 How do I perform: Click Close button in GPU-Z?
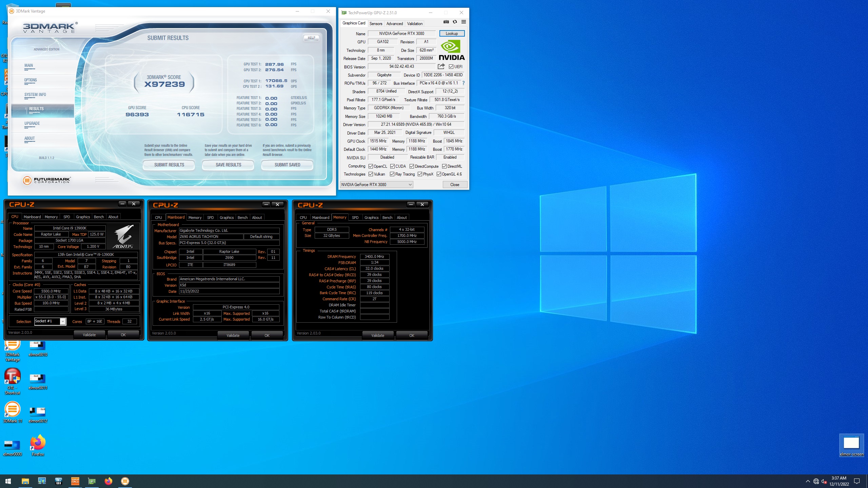[x=455, y=185]
